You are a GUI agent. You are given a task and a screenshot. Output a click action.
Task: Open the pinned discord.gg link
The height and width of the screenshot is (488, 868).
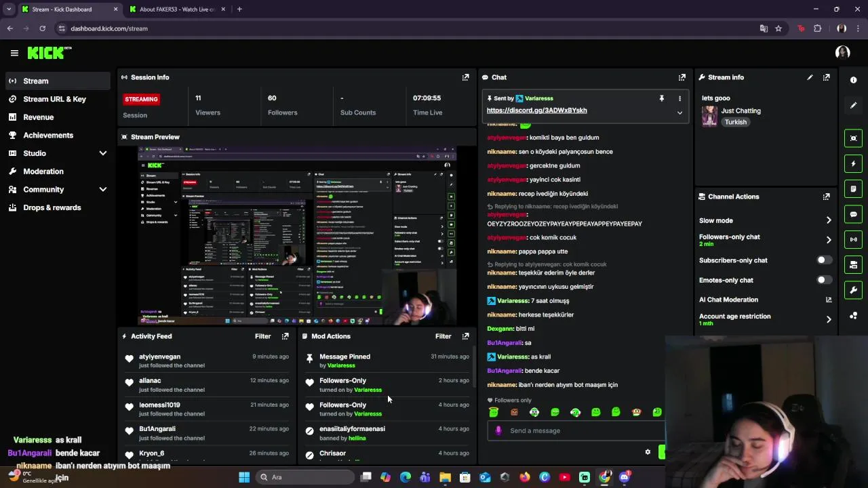pyautogui.click(x=536, y=110)
